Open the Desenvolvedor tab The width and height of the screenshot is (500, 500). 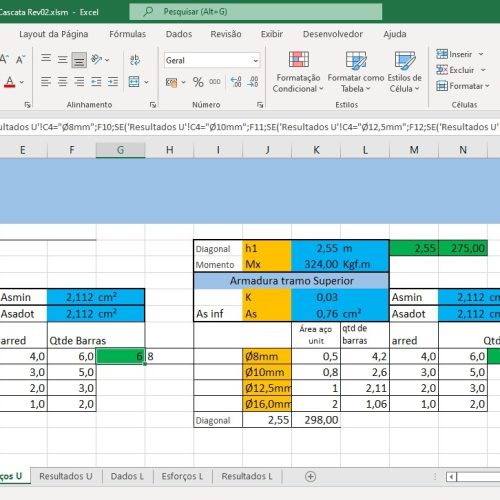pos(333,34)
